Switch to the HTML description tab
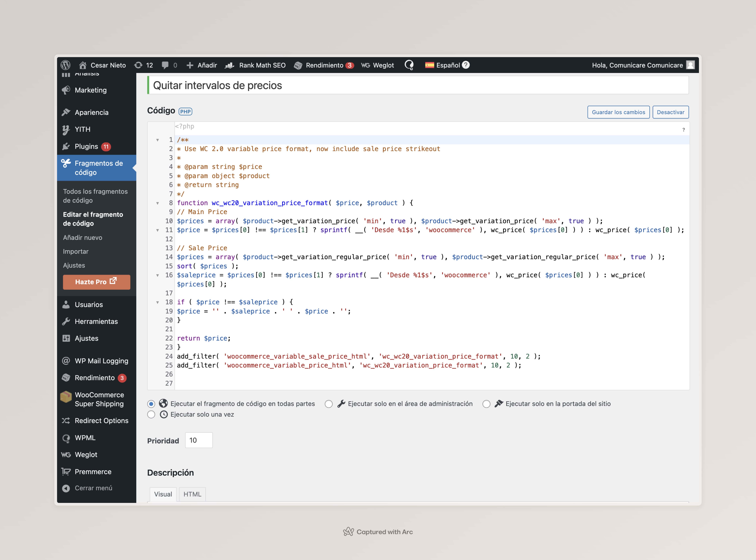This screenshot has height=560, width=756. click(192, 494)
